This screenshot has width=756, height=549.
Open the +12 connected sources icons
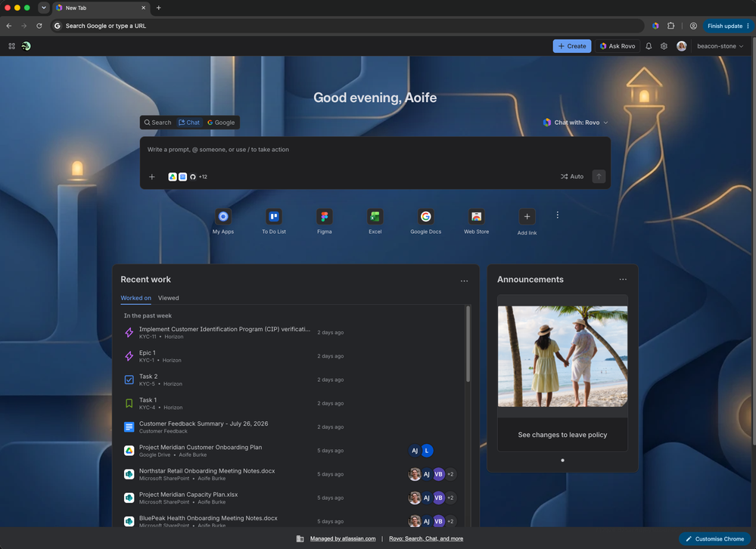click(188, 177)
